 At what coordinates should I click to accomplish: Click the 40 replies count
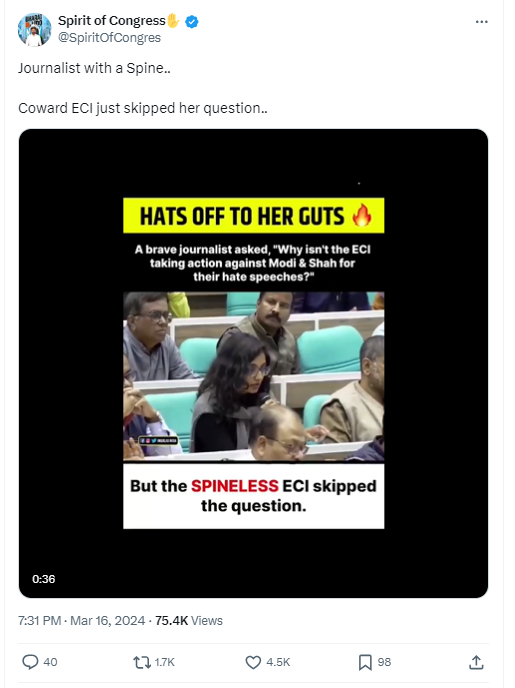pos(50,662)
